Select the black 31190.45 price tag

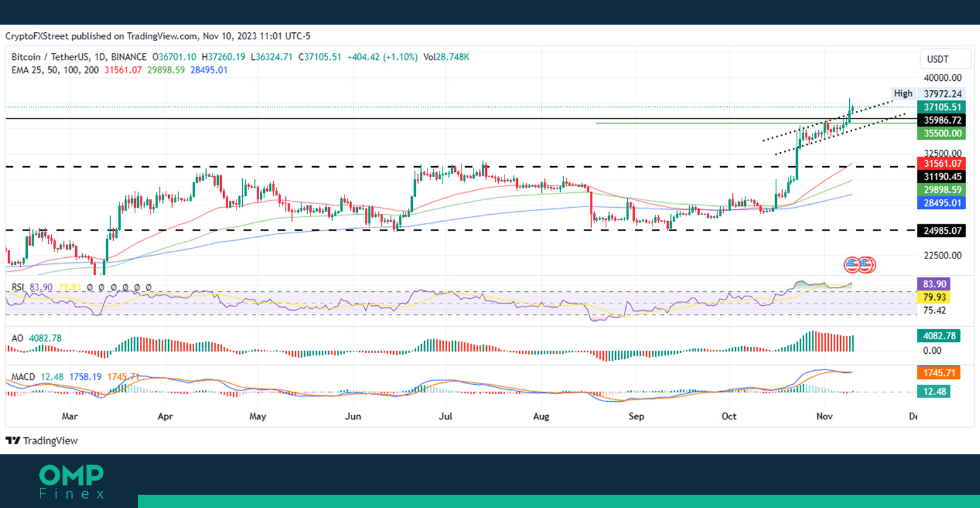[x=941, y=177]
